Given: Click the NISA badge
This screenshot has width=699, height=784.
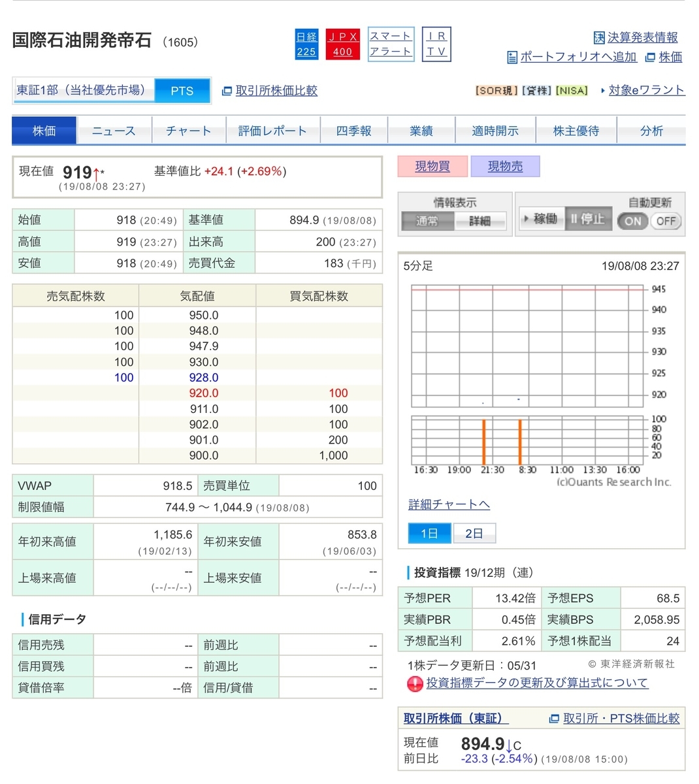Looking at the screenshot, I should [x=572, y=91].
